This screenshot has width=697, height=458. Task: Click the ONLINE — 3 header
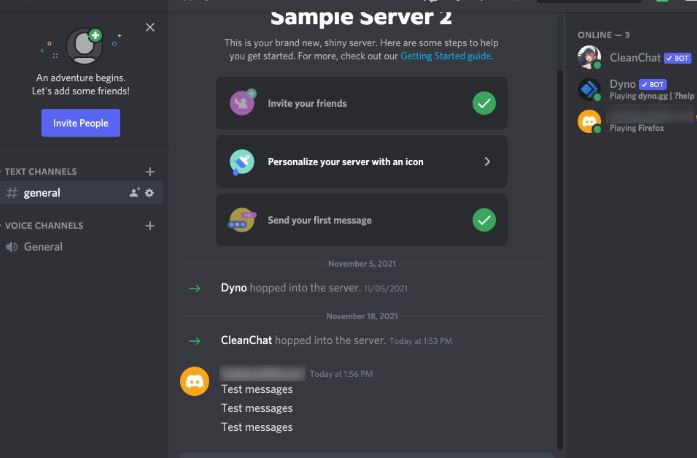(x=603, y=35)
